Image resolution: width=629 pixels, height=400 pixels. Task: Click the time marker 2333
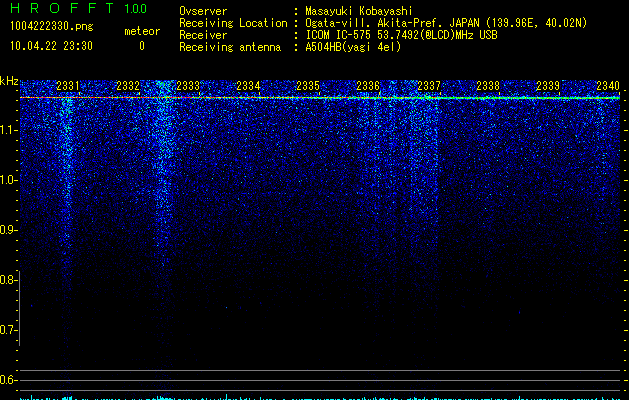click(x=188, y=86)
